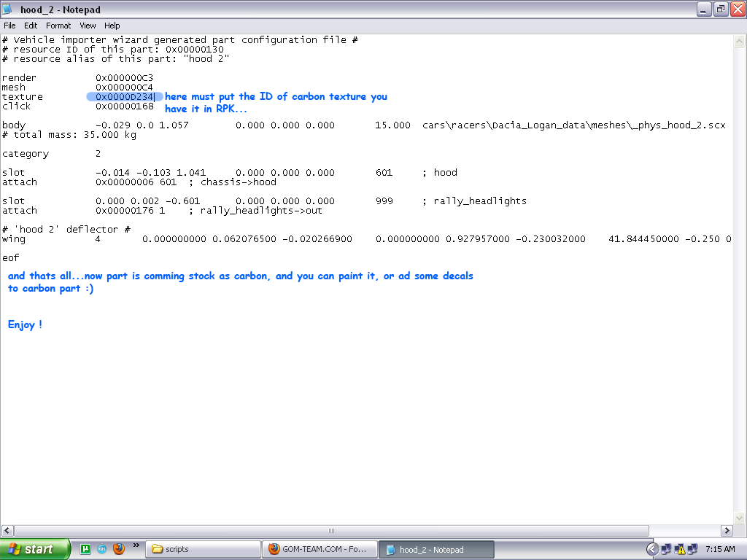Open the Format menu
747x560 pixels.
click(58, 26)
